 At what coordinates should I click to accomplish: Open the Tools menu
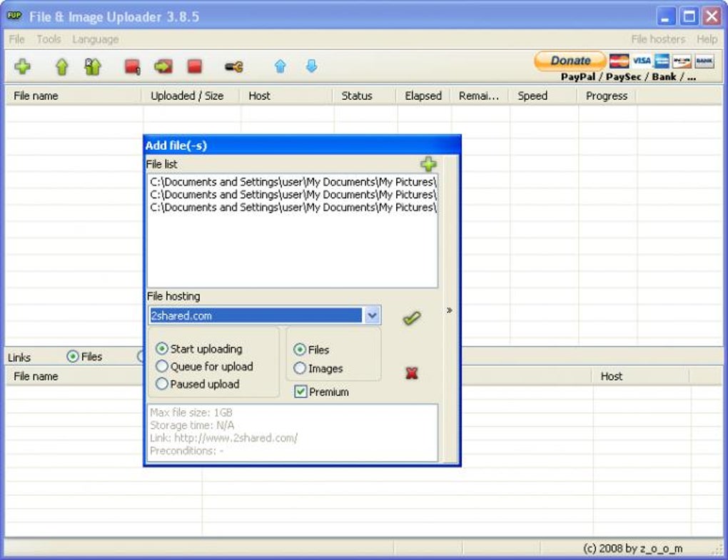(x=49, y=39)
